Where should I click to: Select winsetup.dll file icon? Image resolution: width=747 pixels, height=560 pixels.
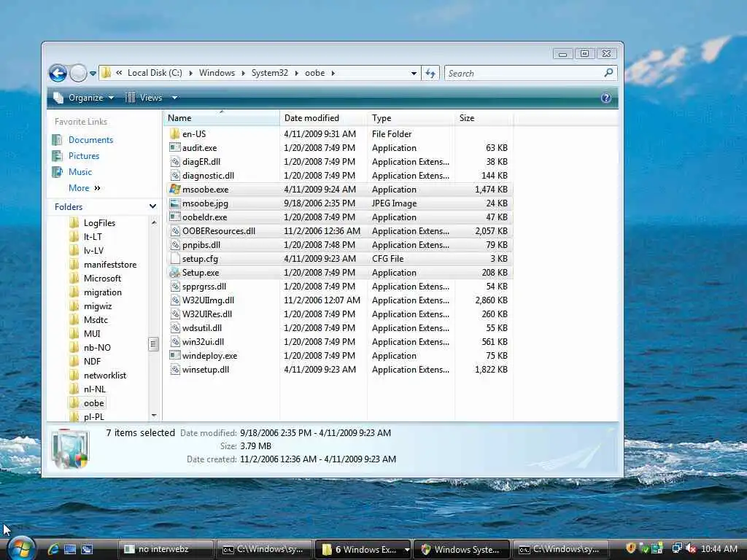click(x=175, y=369)
